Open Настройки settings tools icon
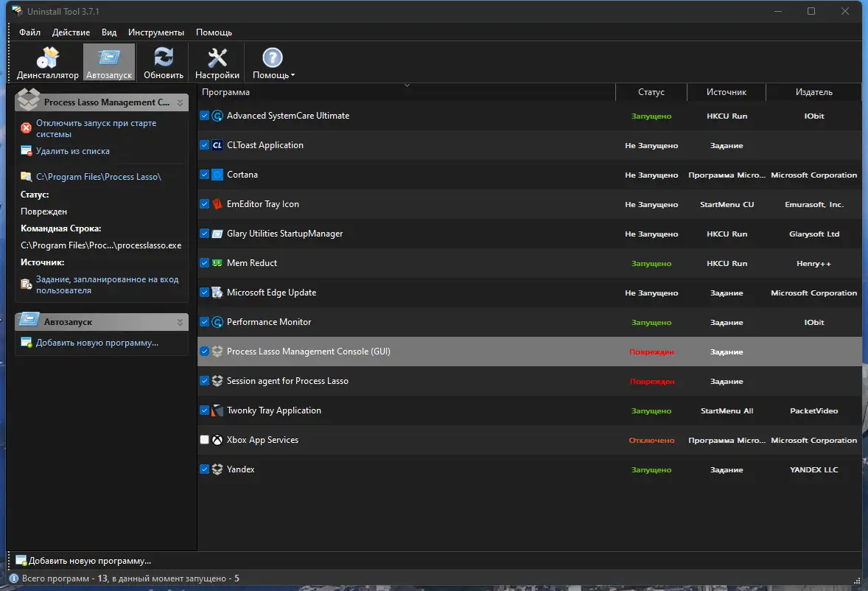The width and height of the screenshot is (868, 591). click(x=217, y=57)
